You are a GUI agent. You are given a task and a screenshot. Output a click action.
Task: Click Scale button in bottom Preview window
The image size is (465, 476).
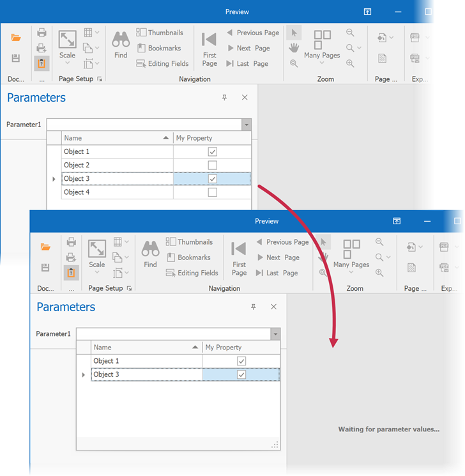tap(97, 256)
